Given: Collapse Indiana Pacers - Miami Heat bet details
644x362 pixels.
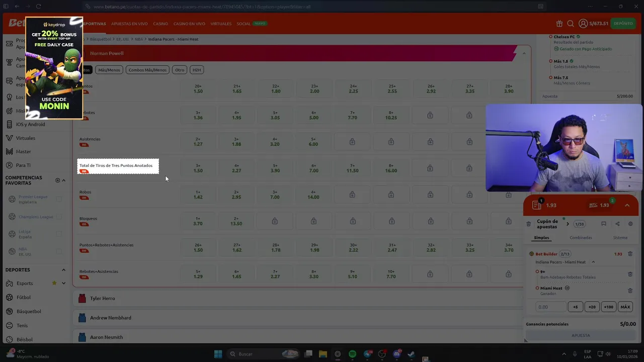Looking at the screenshot, I should click(593, 262).
